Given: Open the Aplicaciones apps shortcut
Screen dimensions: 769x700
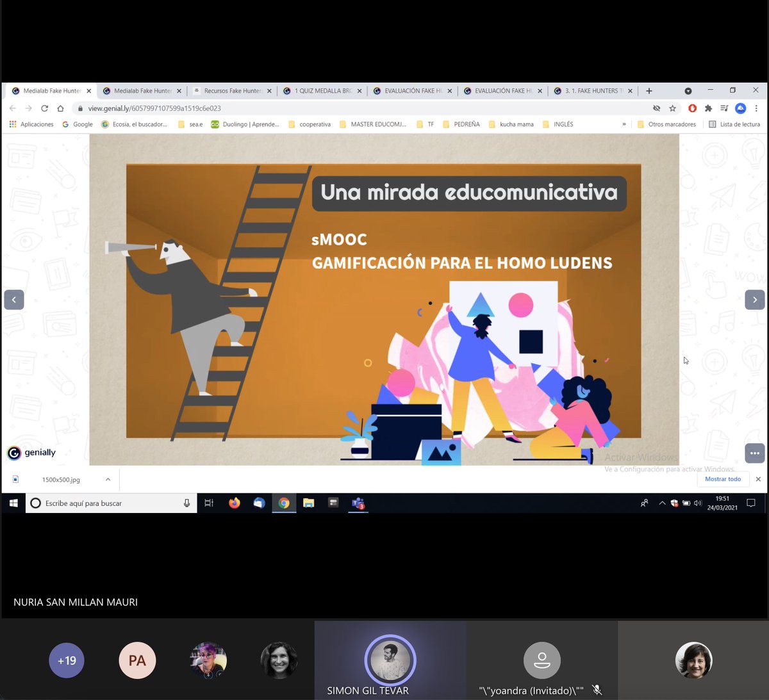Looking at the screenshot, I should [x=31, y=124].
